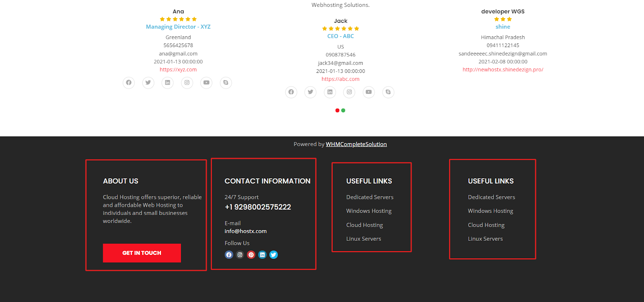This screenshot has height=302, width=644.
Task: Click the info@hostx.com email address
Action: pos(246,231)
